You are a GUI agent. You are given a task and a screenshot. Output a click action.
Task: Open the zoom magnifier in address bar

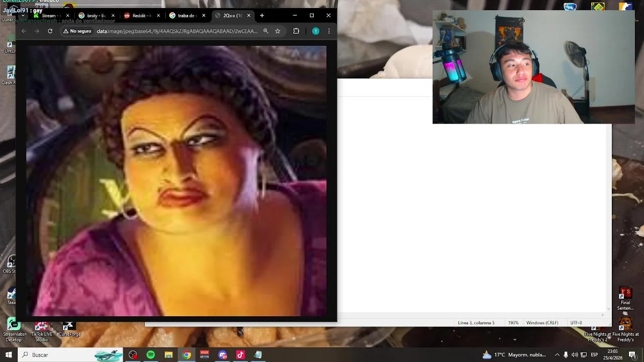click(266, 31)
